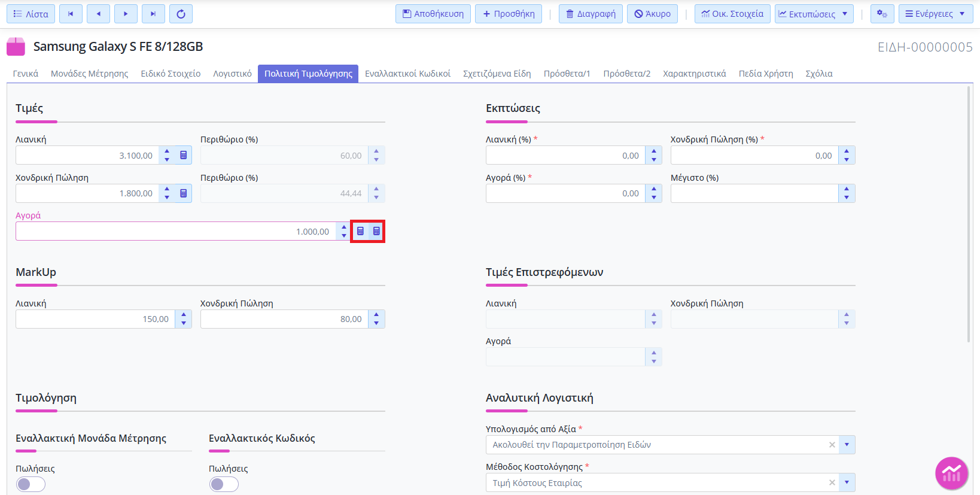Screen dimensions: 980x495
Task: Increase MarkUp Λιανική value with up arrow
Action: [x=184, y=315]
